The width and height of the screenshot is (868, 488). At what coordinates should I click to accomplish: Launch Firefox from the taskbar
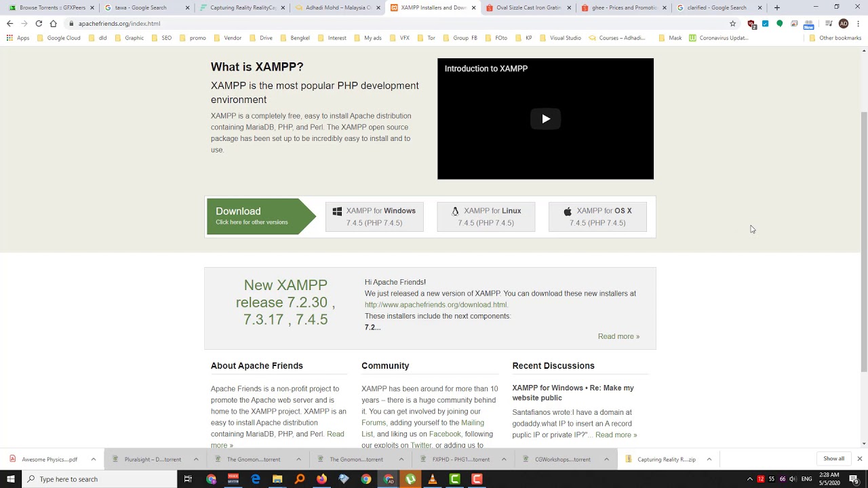pos(321,479)
